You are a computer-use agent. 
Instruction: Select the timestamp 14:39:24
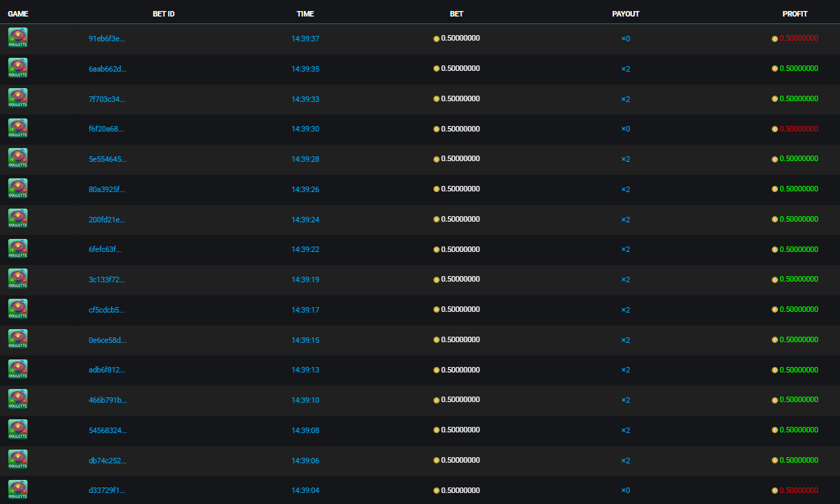pyautogui.click(x=305, y=220)
